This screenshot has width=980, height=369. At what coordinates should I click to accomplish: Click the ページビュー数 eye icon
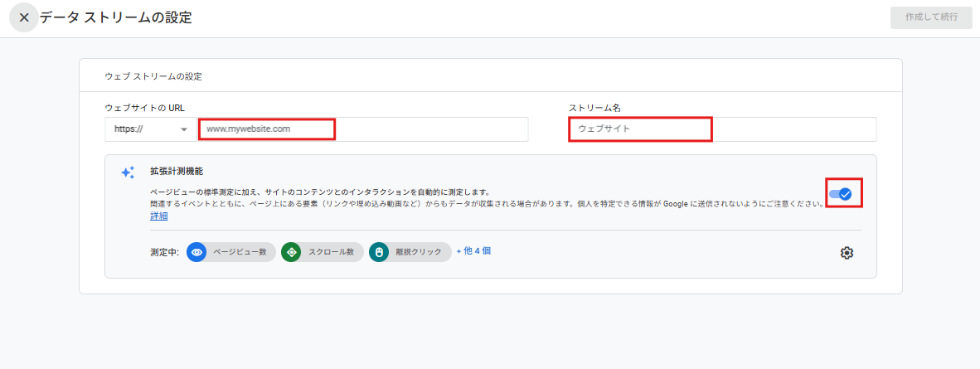coord(196,252)
